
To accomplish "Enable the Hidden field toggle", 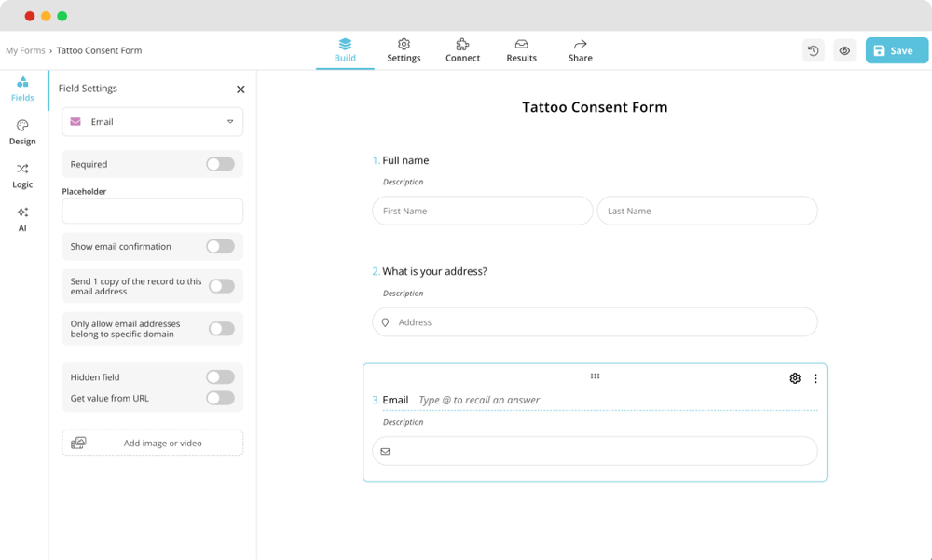I will [220, 376].
